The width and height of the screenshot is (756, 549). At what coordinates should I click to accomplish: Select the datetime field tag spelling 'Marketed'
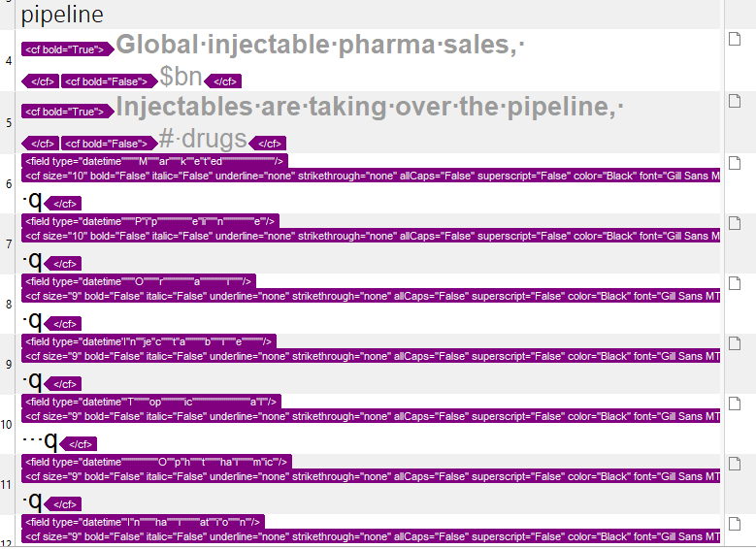[154, 161]
